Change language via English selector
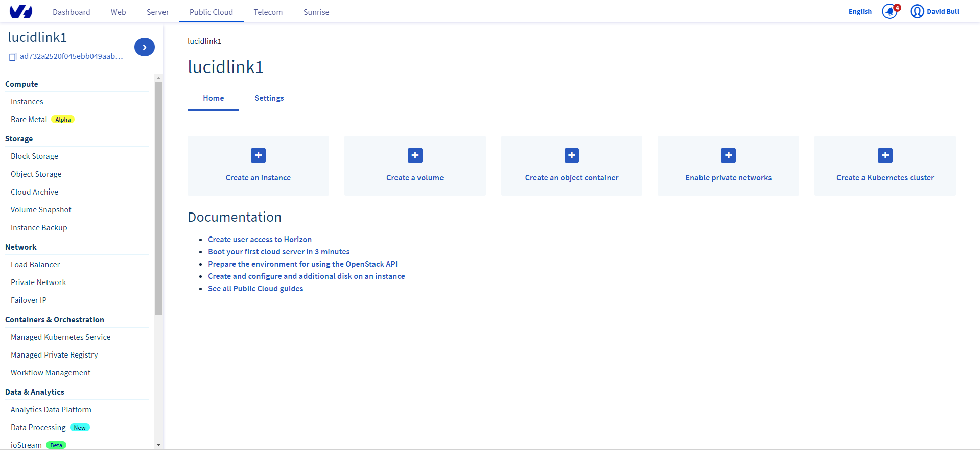The width and height of the screenshot is (980, 450). tap(860, 11)
